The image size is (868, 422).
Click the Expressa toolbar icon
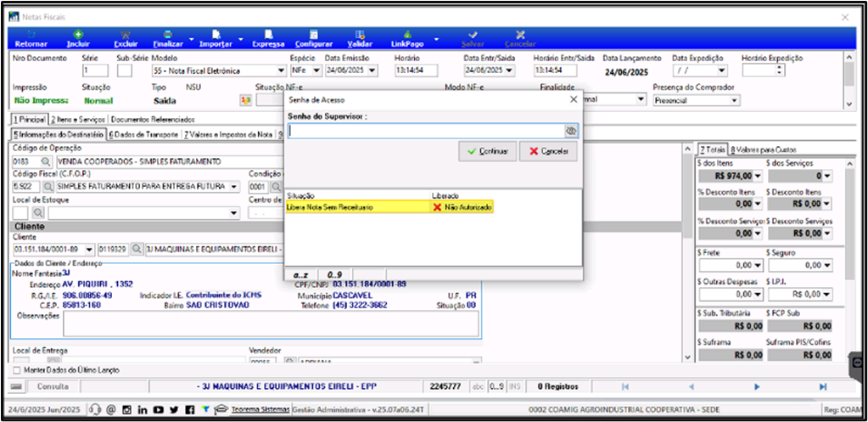[268, 35]
